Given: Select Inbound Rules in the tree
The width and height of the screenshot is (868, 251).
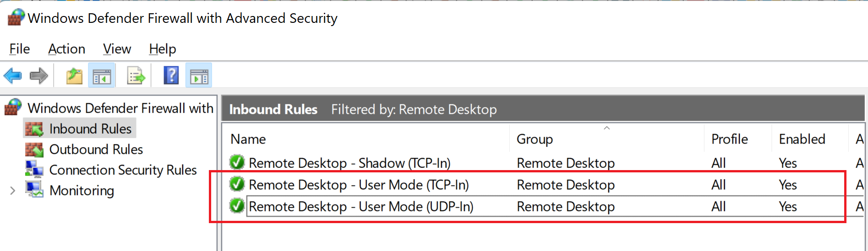Looking at the screenshot, I should [x=90, y=129].
